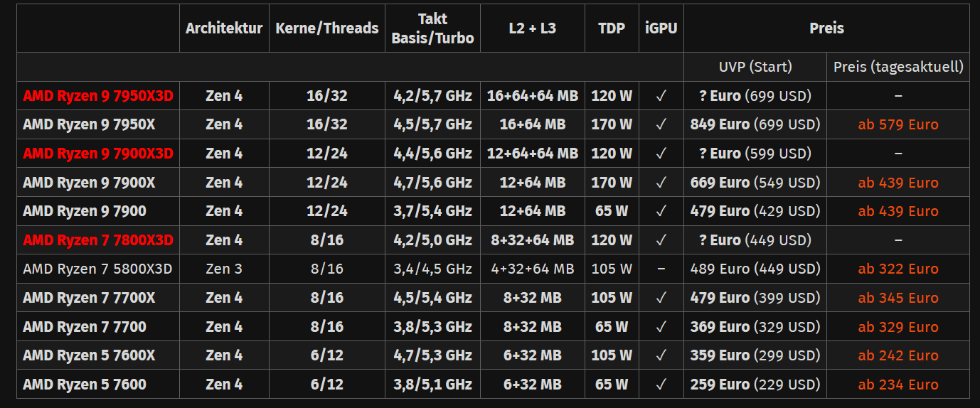
Task: Click the AMD Ryzen 9 7950X3D row name
Action: pos(98,96)
